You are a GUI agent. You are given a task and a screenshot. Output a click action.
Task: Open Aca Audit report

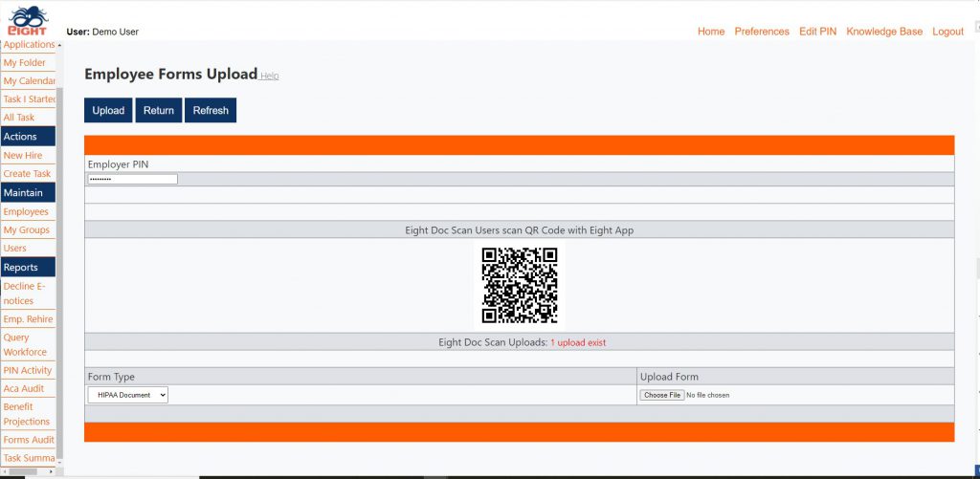click(x=24, y=388)
